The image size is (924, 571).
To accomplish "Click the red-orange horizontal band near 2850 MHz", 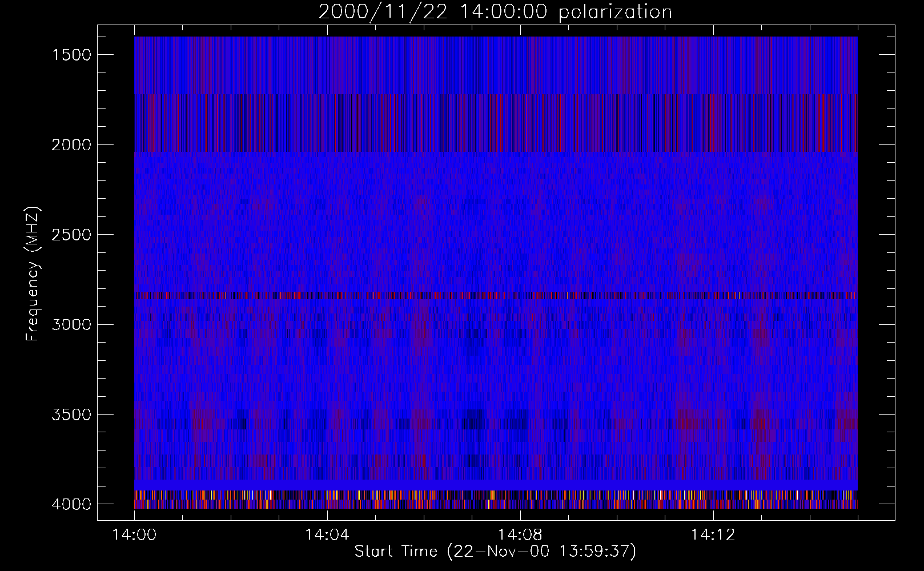I will (496, 296).
